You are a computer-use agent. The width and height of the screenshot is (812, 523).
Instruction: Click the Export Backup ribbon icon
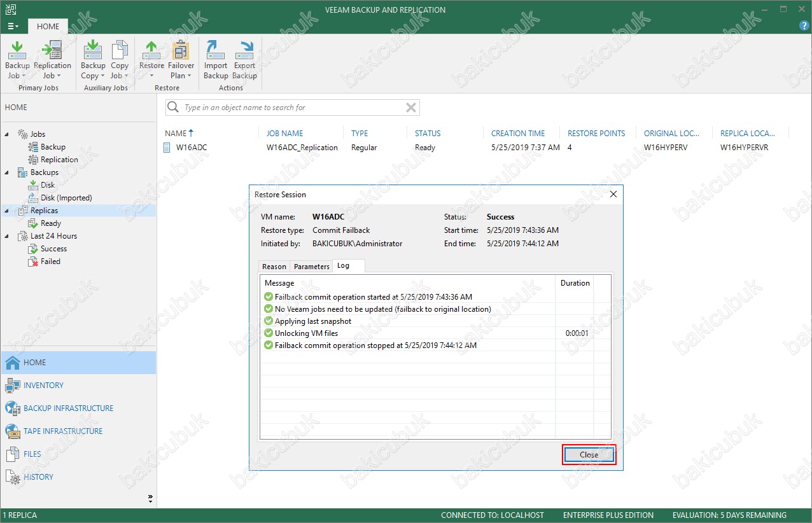pyautogui.click(x=244, y=50)
